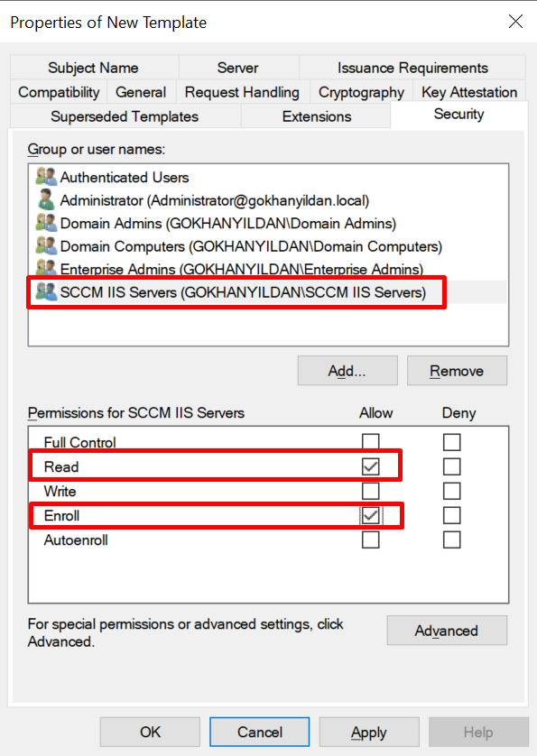Check Deny for Write permission
The image size is (537, 756).
451,491
